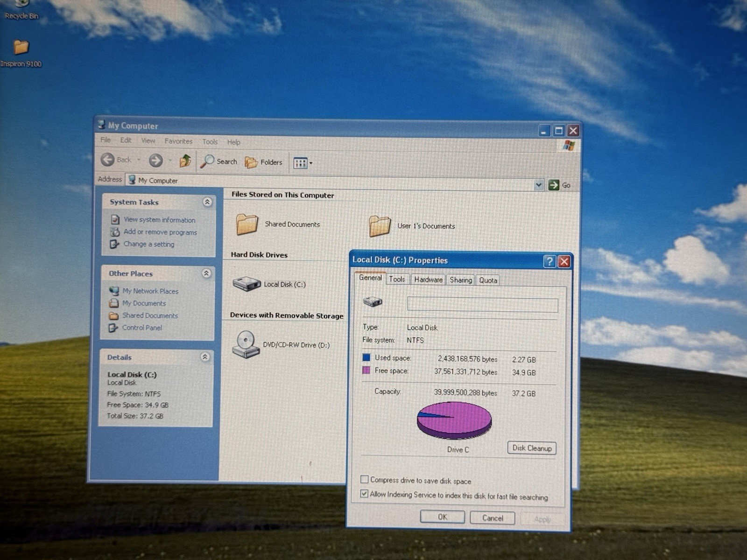This screenshot has height=560, width=747.
Task: Toggle the Folders pane button
Action: pyautogui.click(x=264, y=162)
